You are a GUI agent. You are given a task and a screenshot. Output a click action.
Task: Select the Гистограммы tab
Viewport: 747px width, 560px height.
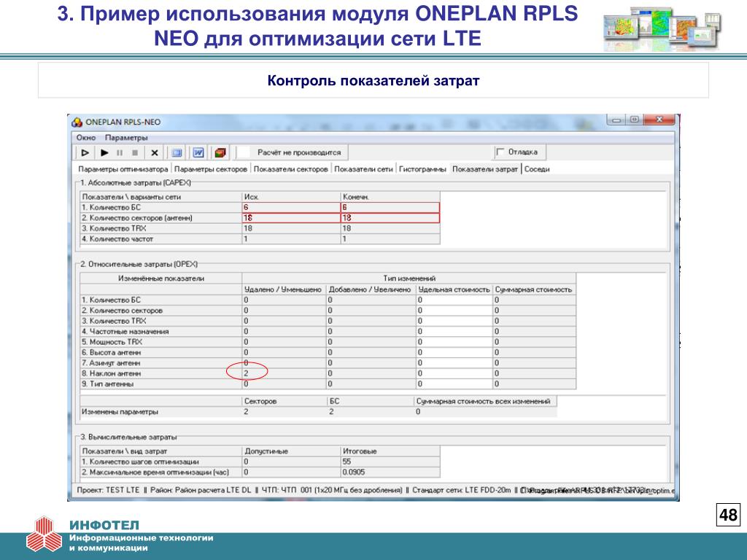tap(422, 169)
